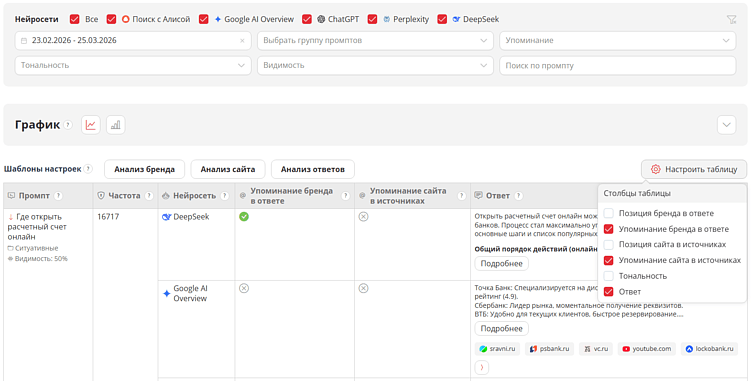Disable Ответ column checkbox
This screenshot has width=751, height=381.
click(x=608, y=291)
